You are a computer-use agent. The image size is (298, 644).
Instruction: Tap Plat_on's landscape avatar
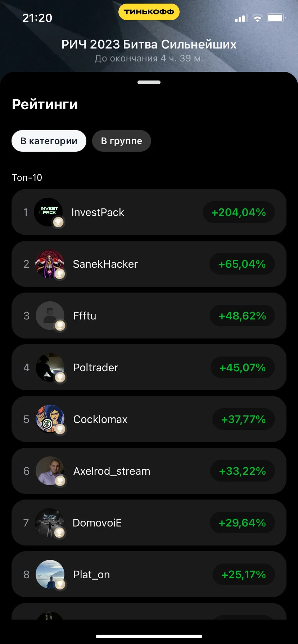[x=50, y=574]
